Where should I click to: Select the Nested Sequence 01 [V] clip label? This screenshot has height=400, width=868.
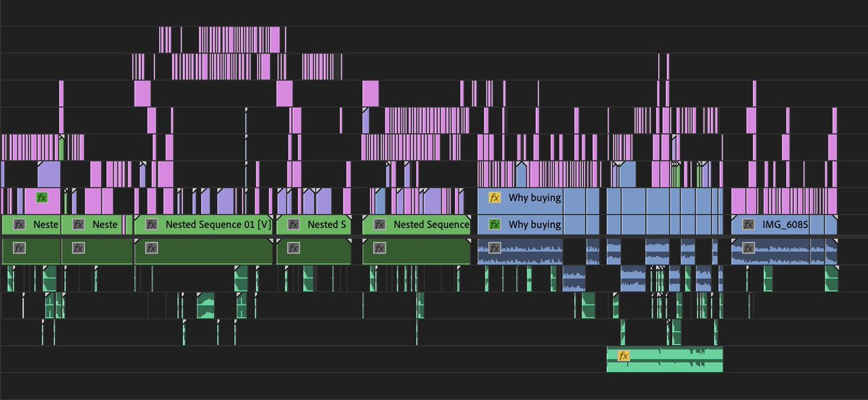click(218, 224)
